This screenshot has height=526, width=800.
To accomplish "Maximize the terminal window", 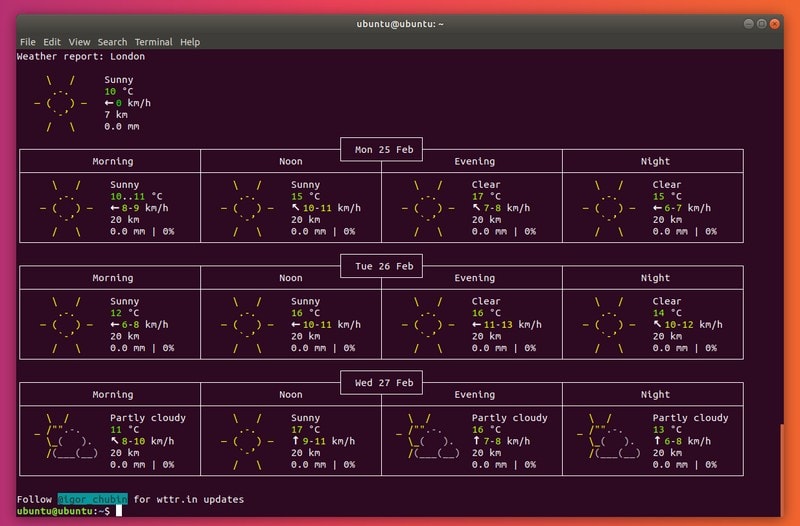I will 762,23.
